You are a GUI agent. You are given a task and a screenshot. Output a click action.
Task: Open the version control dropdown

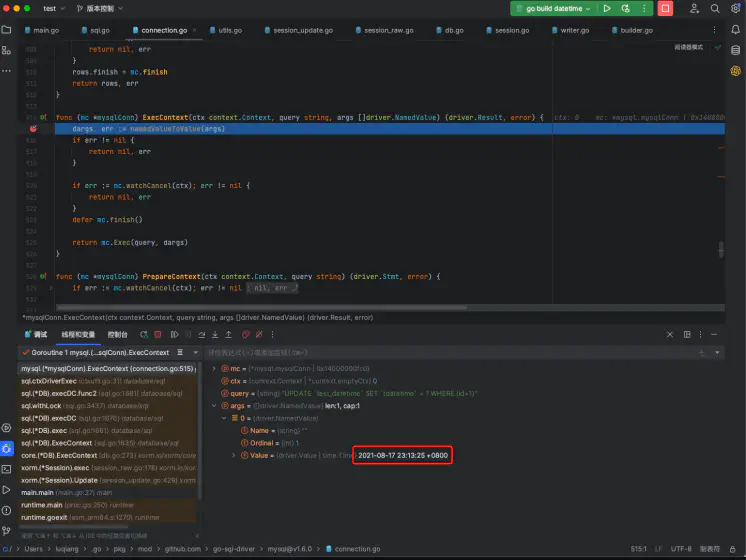(100, 8)
